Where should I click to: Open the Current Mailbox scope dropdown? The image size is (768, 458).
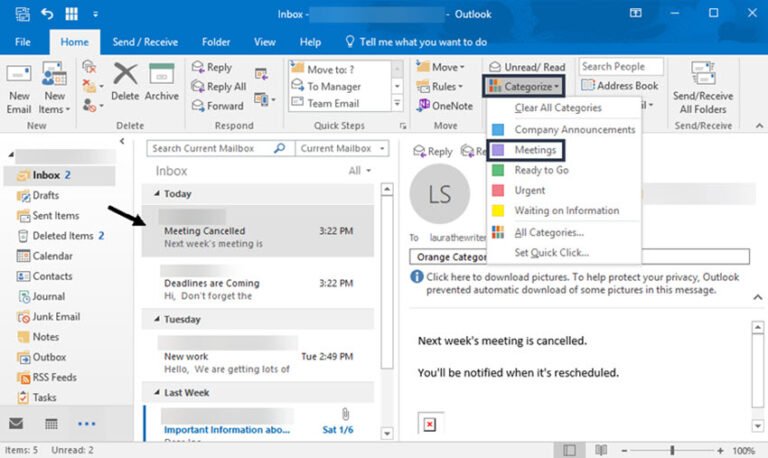tap(342, 148)
